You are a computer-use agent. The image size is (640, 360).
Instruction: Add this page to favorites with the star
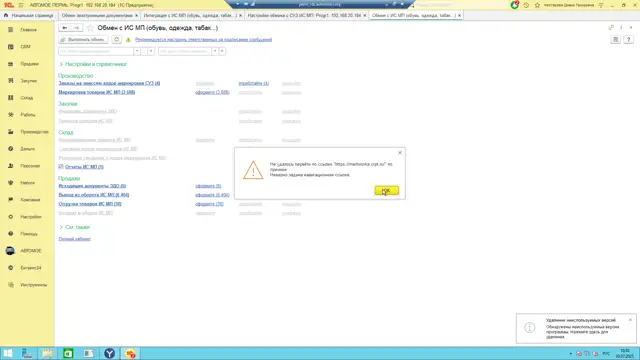point(90,28)
